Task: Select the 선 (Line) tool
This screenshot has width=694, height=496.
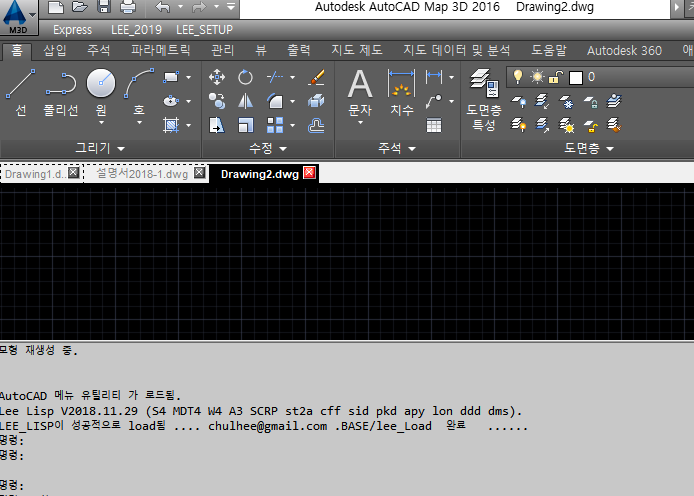Action: [20, 92]
